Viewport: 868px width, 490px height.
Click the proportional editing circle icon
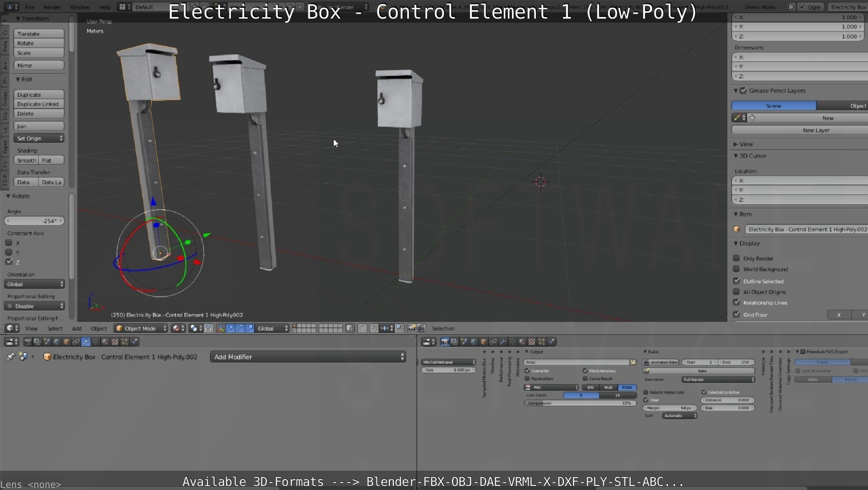(x=362, y=328)
